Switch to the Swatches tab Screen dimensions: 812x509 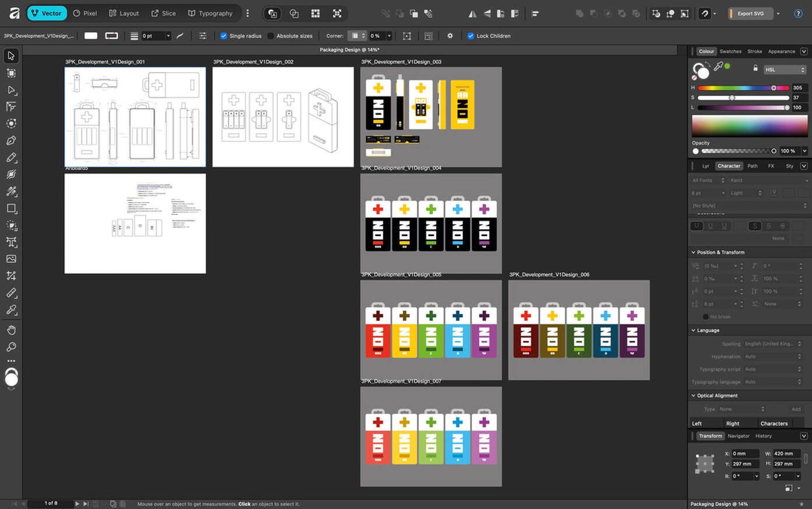[730, 51]
